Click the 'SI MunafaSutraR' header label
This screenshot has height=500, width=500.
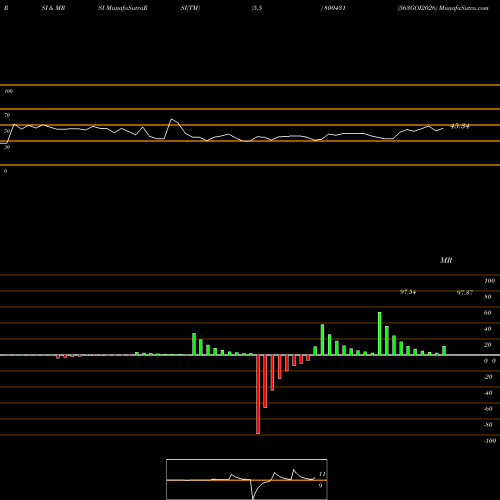(x=123, y=8)
